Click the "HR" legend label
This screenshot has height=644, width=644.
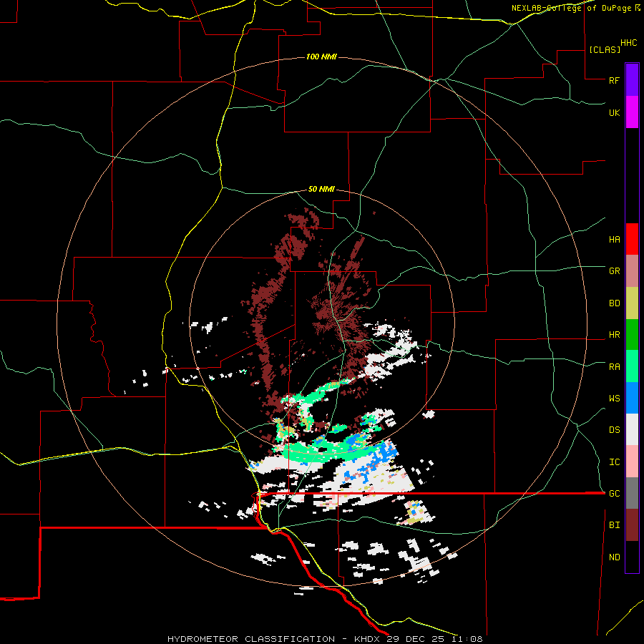(x=614, y=335)
